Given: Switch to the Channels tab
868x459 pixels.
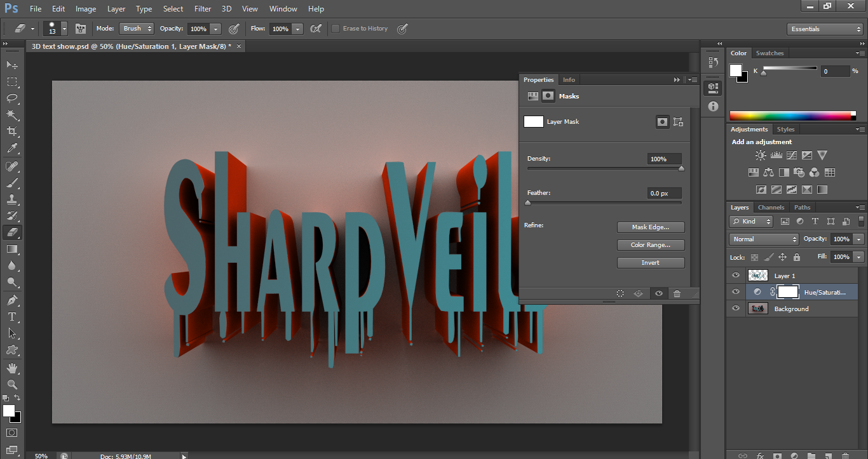Looking at the screenshot, I should tap(771, 208).
